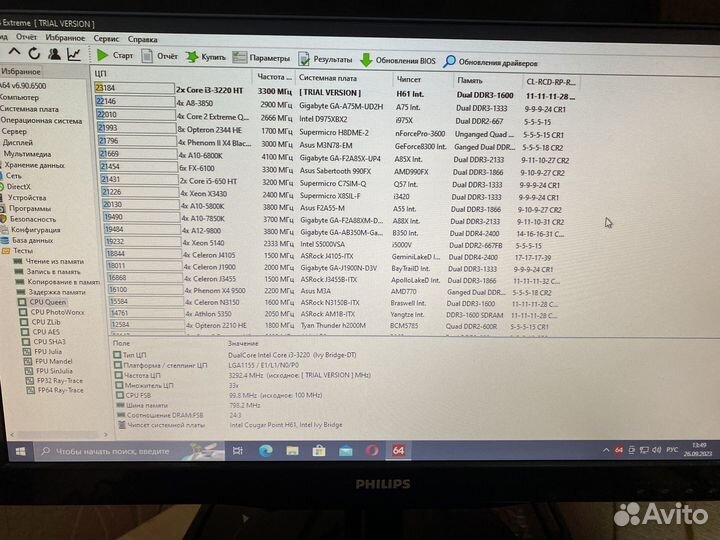The width and height of the screenshot is (720, 540).
Task: Click the graph chart toolbar icon
Action: [74, 55]
